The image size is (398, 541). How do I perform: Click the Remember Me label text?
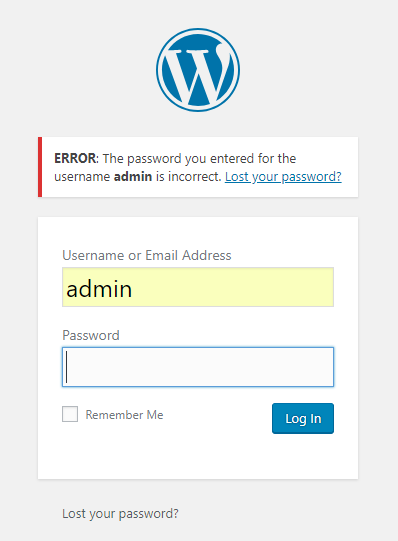(125, 415)
